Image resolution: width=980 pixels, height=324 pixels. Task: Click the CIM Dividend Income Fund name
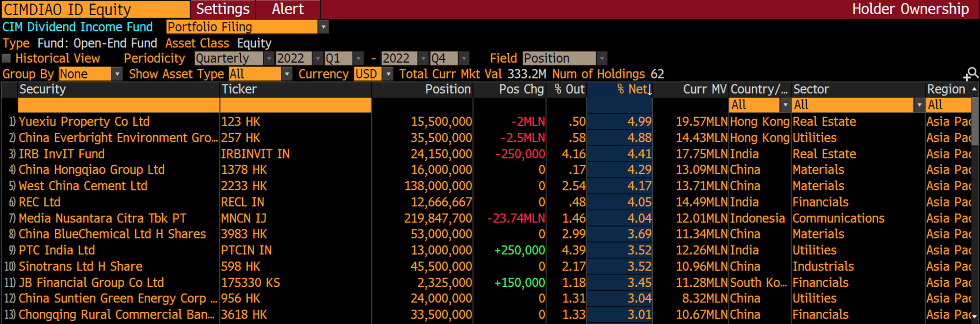point(77,27)
